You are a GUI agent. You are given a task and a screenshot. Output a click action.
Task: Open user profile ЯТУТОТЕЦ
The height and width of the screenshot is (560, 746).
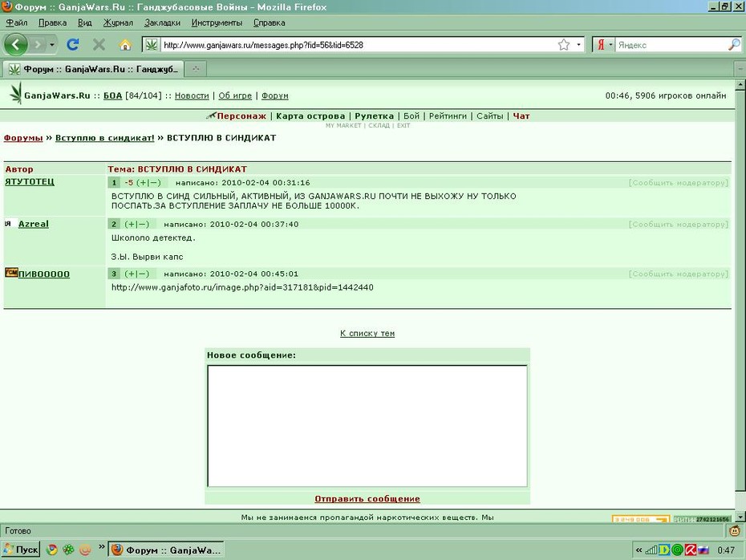tap(30, 181)
